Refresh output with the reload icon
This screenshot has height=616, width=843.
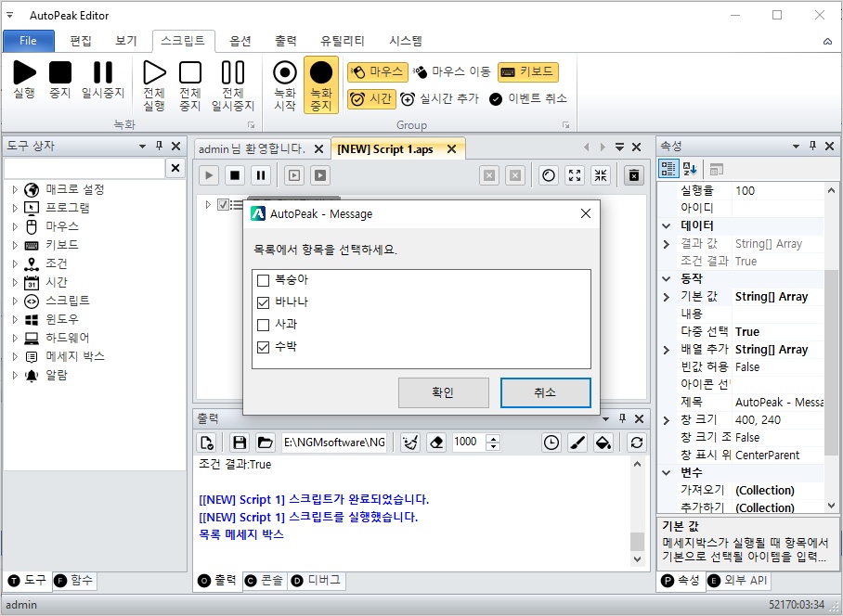[637, 443]
